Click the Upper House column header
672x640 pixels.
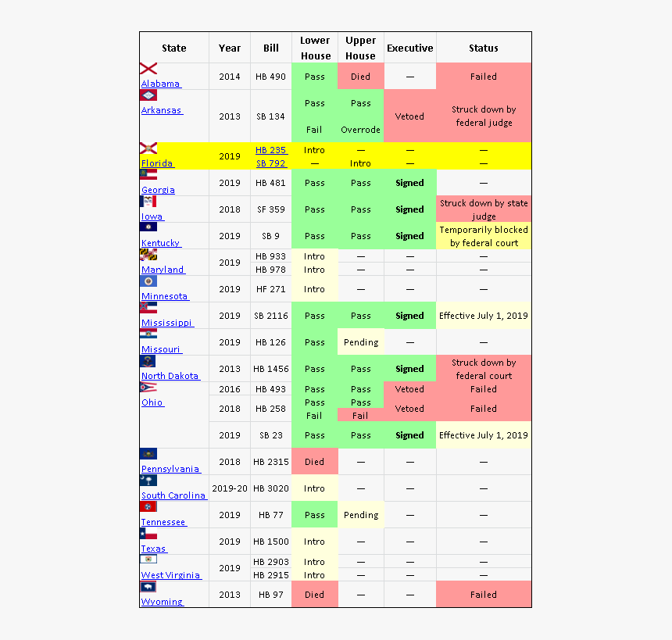coord(361,48)
